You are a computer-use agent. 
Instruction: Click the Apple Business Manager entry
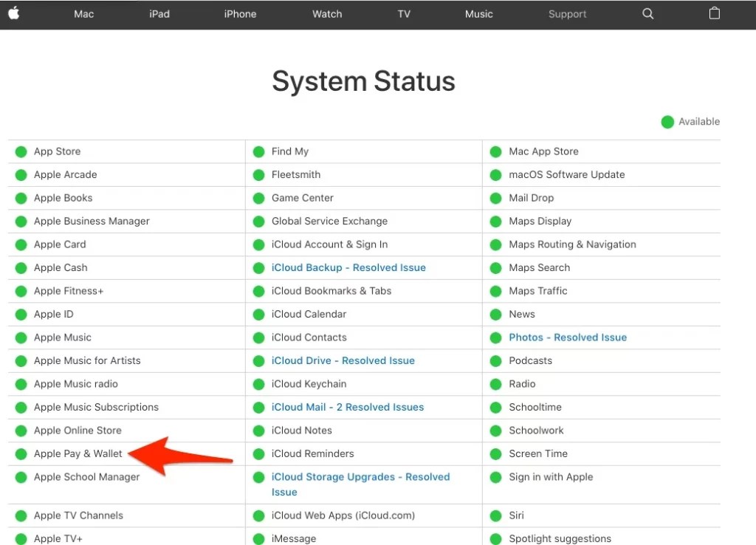click(92, 222)
